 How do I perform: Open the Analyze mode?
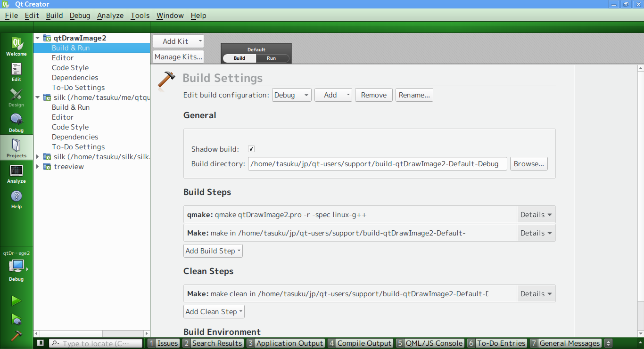[x=17, y=173]
